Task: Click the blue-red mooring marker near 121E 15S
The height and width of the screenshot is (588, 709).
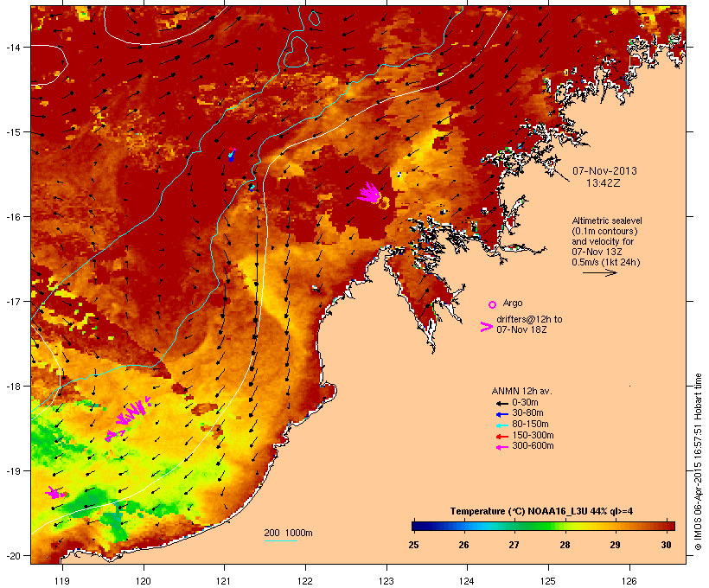Action: point(232,154)
